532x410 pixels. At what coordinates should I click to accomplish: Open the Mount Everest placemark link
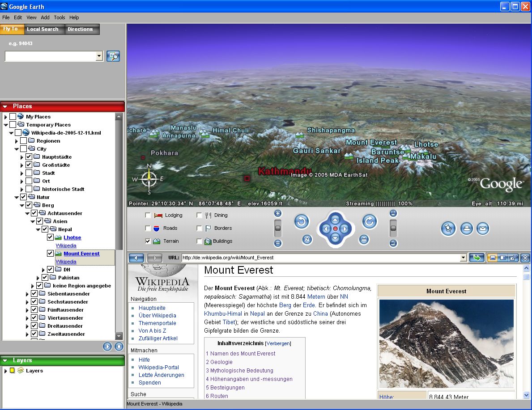81,254
